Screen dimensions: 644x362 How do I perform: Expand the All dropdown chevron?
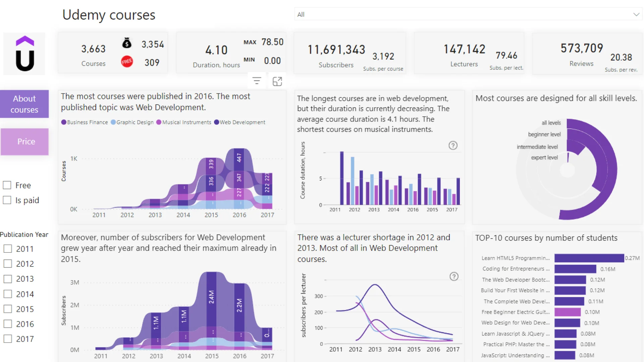(x=636, y=14)
